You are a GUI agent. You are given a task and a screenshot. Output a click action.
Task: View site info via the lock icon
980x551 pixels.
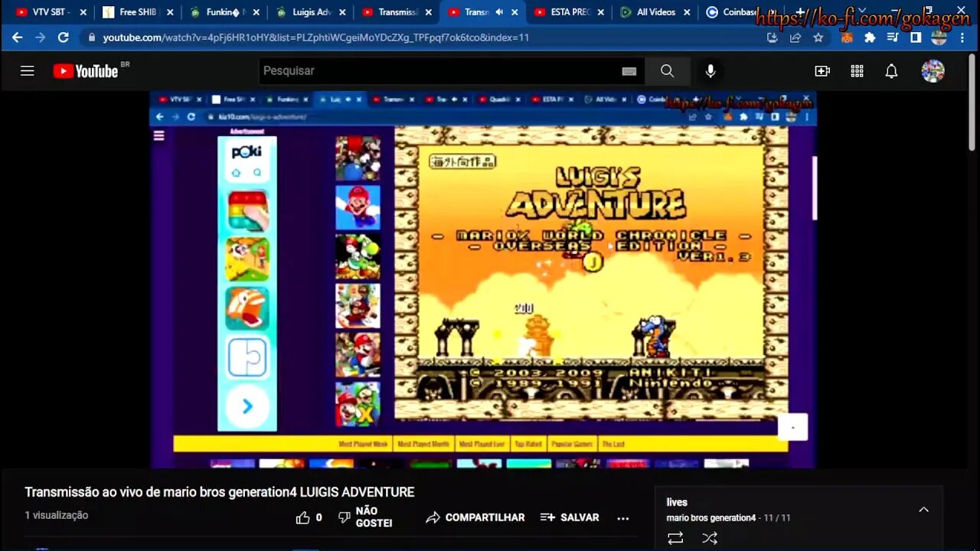pos(92,37)
